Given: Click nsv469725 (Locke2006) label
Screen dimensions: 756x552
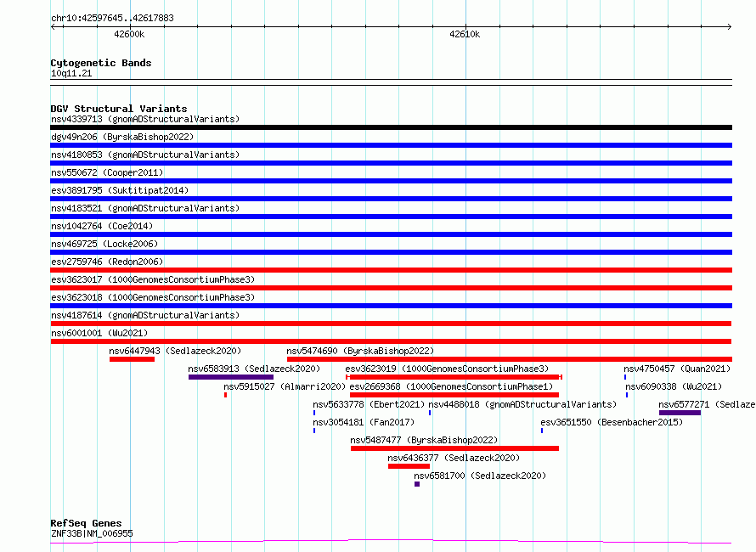Looking at the screenshot, I should 104,244.
